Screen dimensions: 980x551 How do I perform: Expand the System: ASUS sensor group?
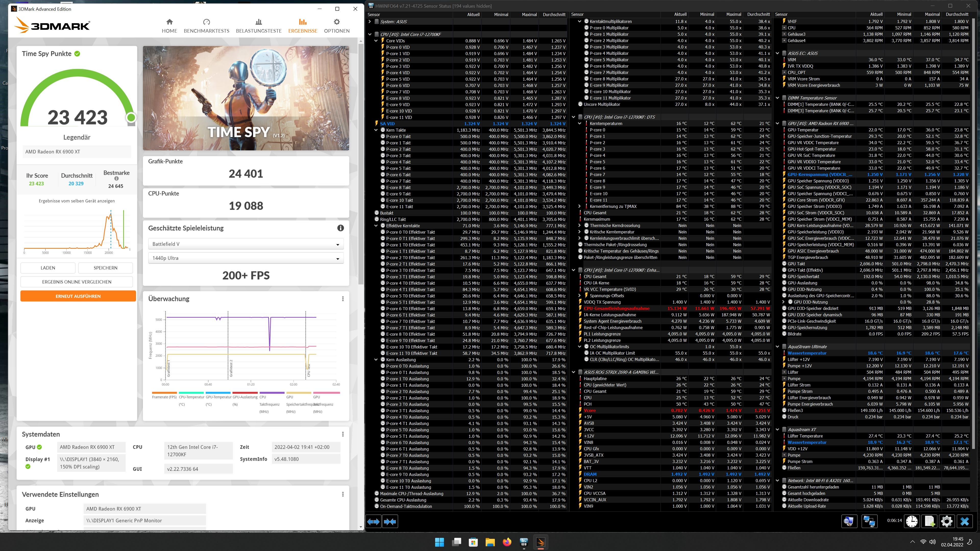coord(369,22)
